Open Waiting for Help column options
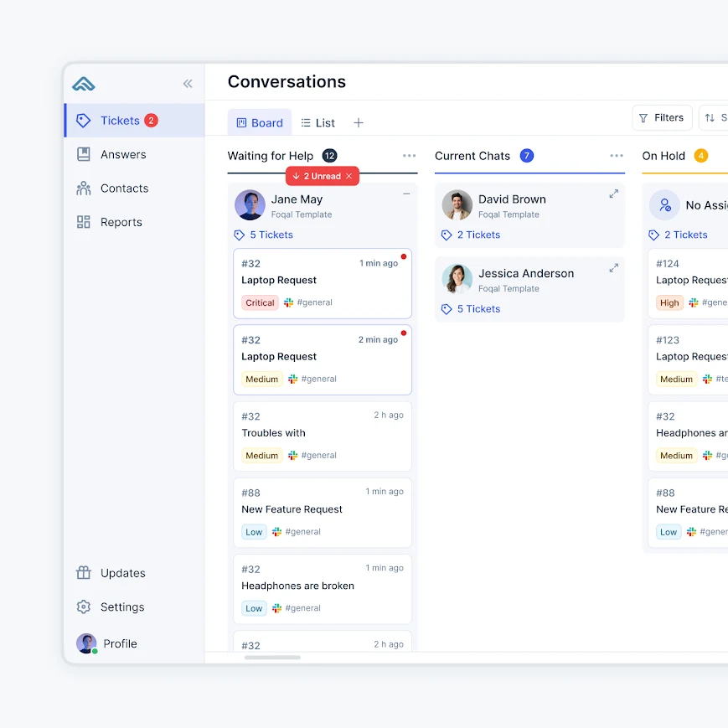 coord(409,156)
